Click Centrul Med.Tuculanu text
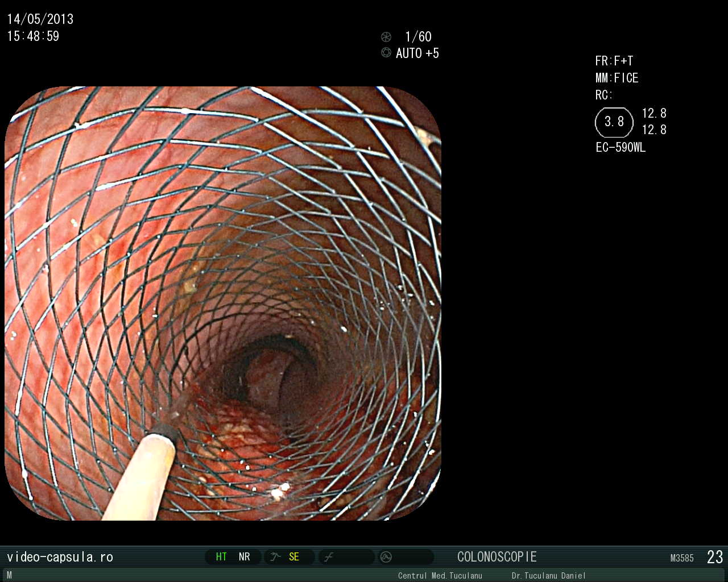728x582 pixels. coord(440,576)
